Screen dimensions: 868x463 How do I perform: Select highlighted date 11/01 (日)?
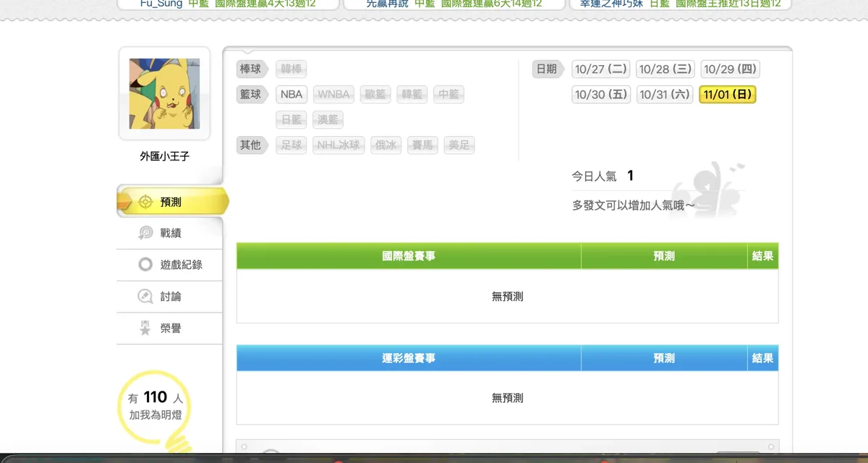pos(728,95)
